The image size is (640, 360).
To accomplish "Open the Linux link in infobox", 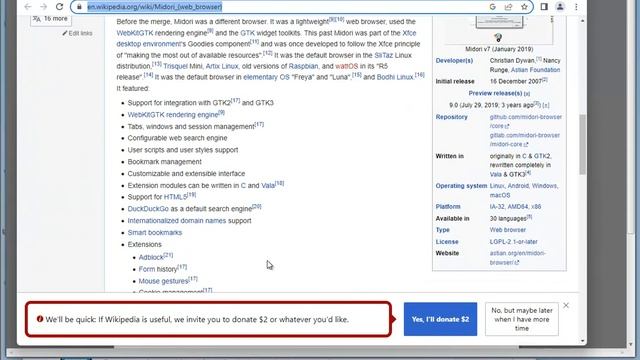I will 496,186.
